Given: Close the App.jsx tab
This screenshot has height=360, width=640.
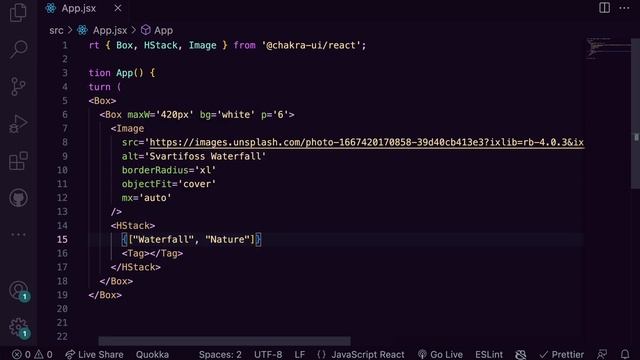Looking at the screenshot, I should click(x=118, y=8).
